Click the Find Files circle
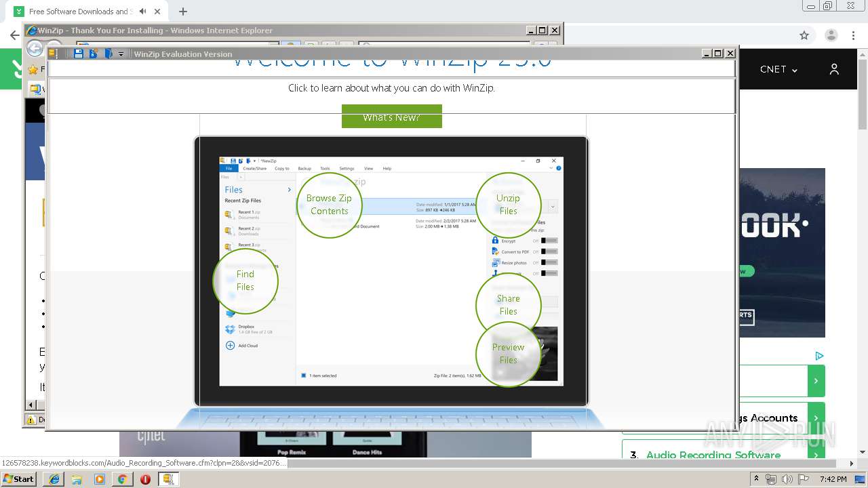868x488 pixels. tap(245, 281)
